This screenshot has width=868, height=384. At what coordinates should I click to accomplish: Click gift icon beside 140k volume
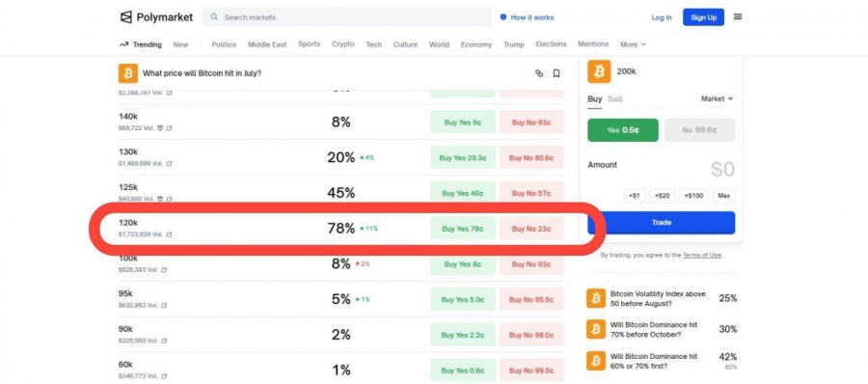pos(160,128)
